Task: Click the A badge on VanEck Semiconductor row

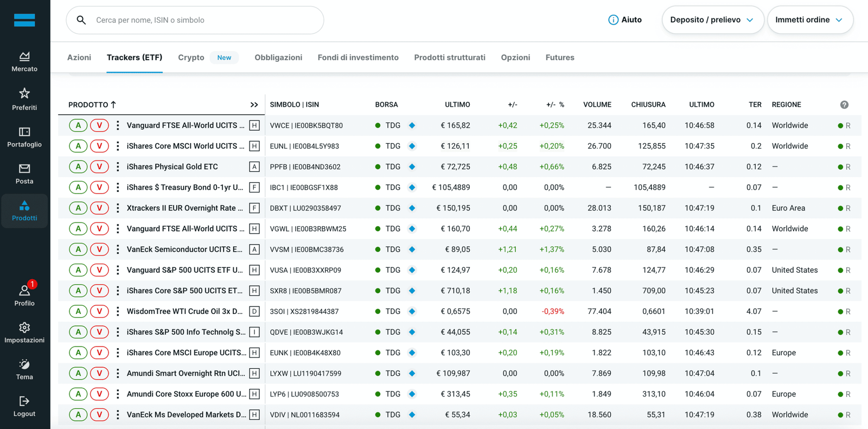Action: point(254,249)
